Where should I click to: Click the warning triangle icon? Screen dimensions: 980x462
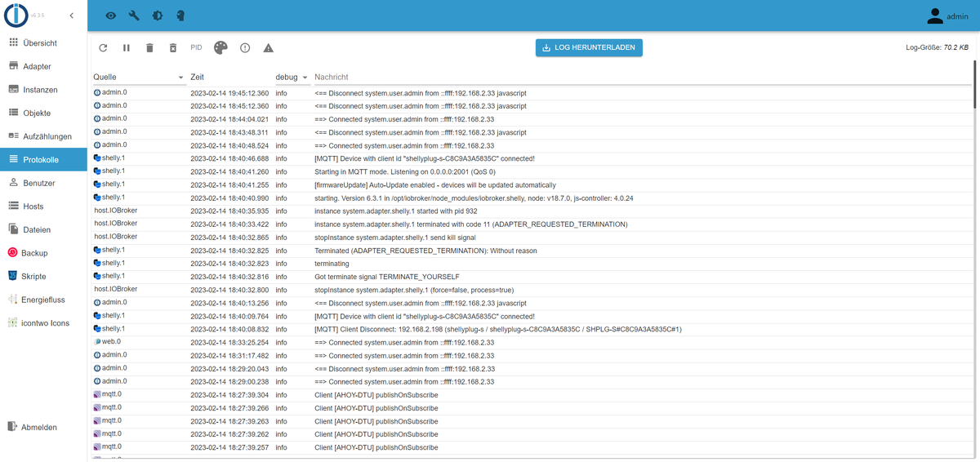pos(268,48)
